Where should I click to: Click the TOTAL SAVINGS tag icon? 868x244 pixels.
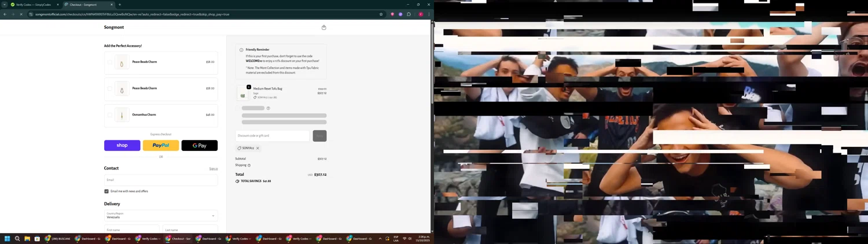click(237, 182)
